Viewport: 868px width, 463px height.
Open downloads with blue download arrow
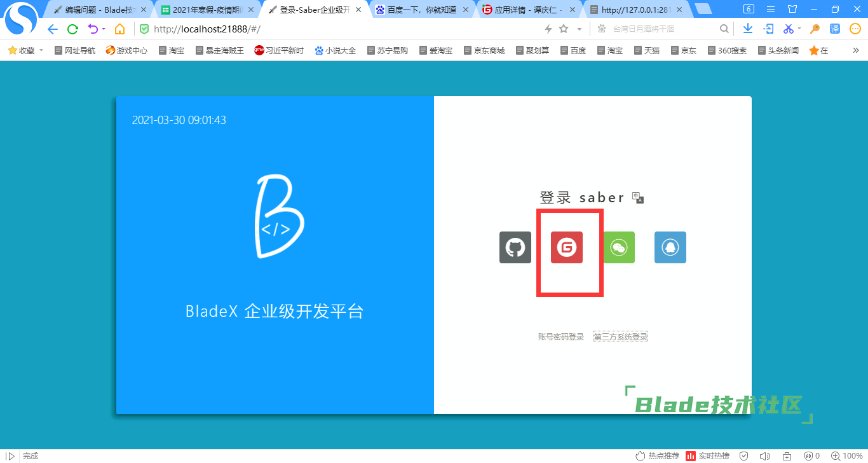coord(748,29)
